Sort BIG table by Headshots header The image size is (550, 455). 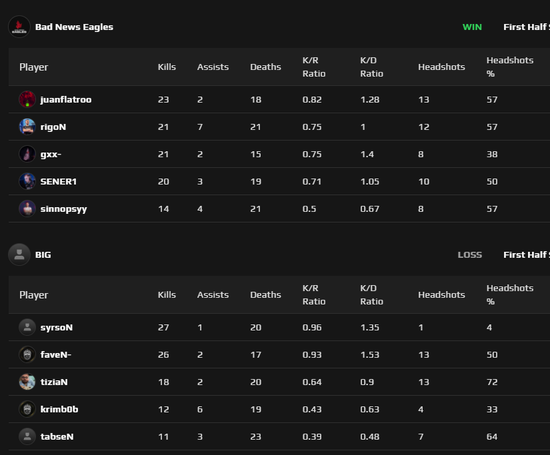[442, 295]
